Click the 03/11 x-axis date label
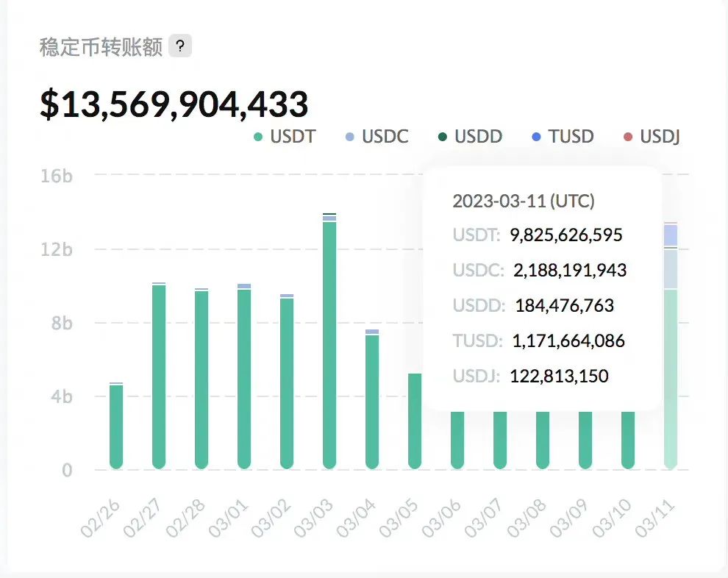The height and width of the screenshot is (578, 728). (655, 518)
